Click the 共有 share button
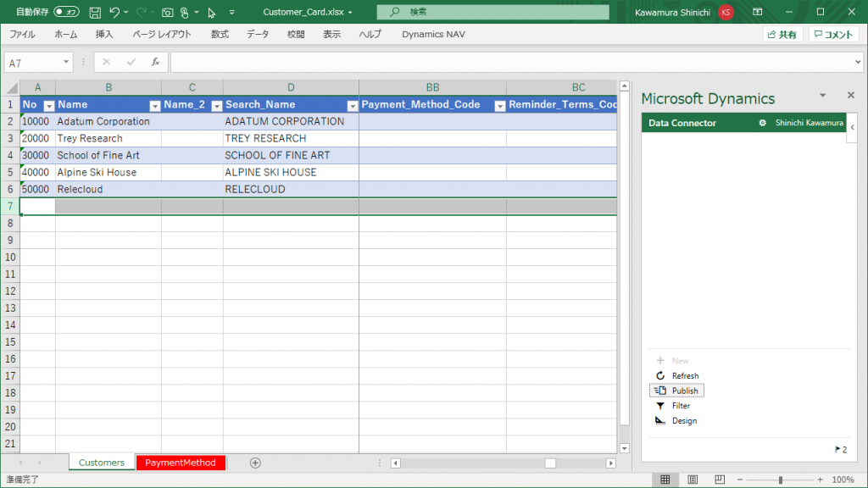This screenshot has width=868, height=488. (x=782, y=34)
